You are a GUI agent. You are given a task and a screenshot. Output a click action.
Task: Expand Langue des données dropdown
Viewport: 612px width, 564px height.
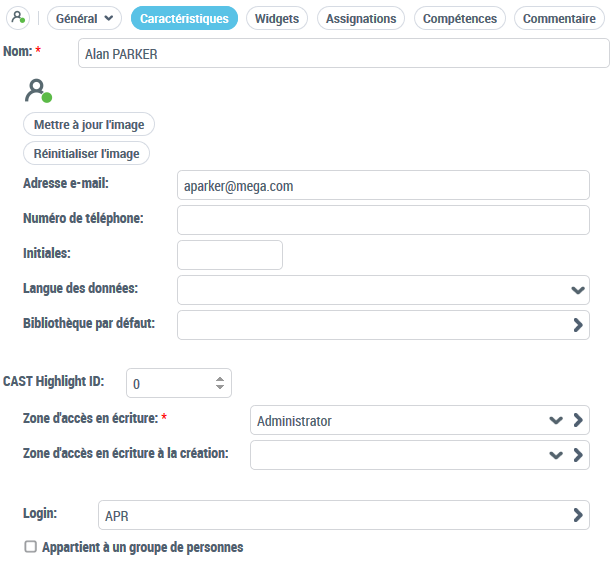tap(577, 290)
